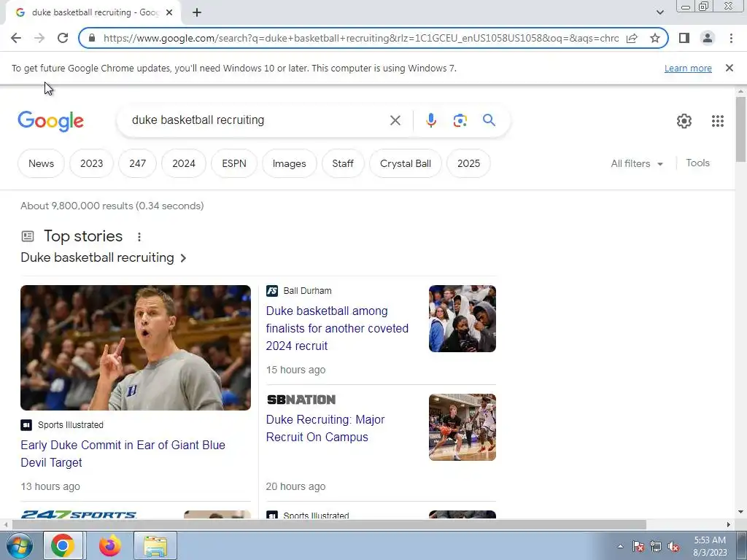Open Google quick settings gear
This screenshot has width=747, height=560.
tap(684, 121)
